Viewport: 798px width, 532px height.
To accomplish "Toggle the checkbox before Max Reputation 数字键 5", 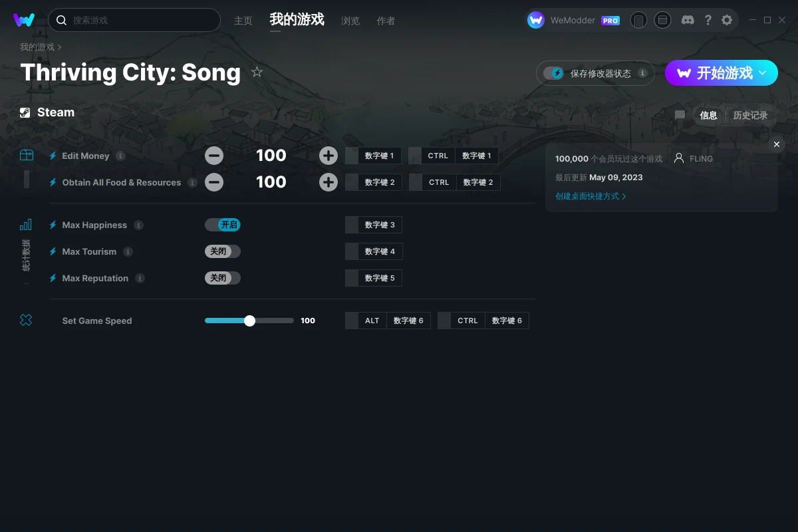I will (352, 278).
